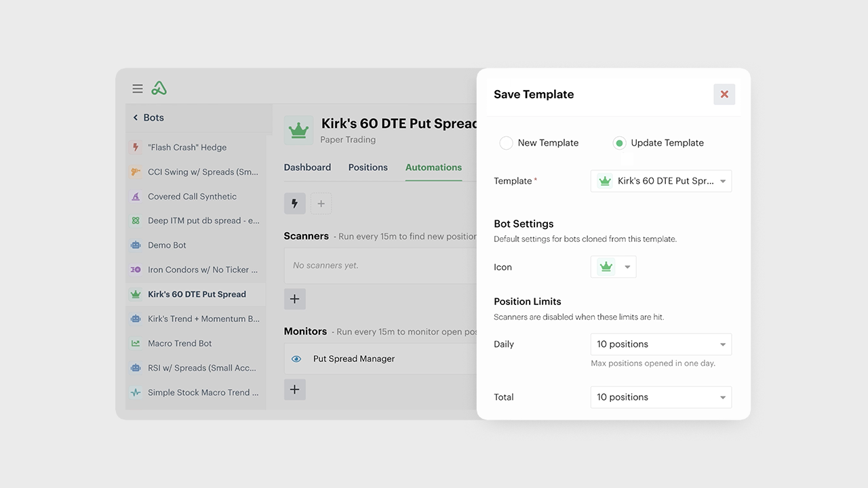Click "Max positions opened in one day." hint

click(x=653, y=363)
